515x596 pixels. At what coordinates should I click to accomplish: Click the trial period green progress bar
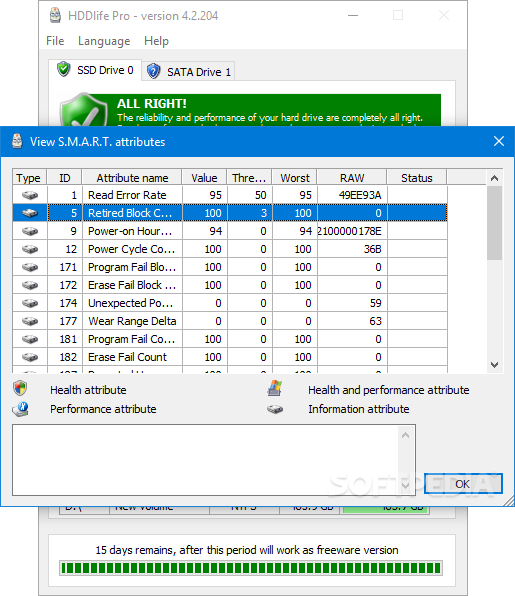pos(251,568)
